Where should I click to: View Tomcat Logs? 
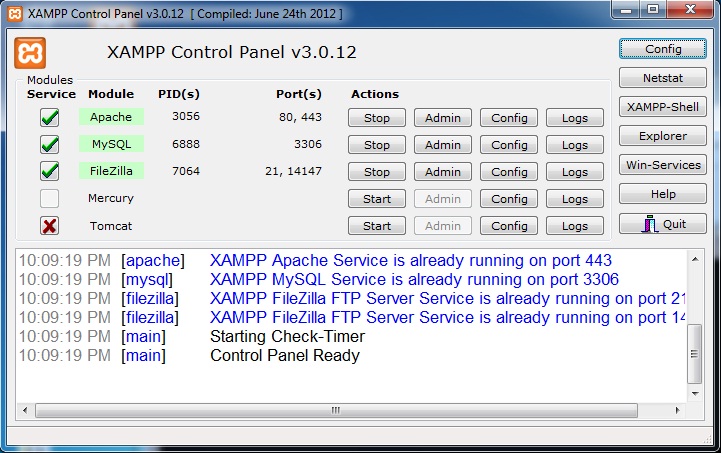pos(575,226)
